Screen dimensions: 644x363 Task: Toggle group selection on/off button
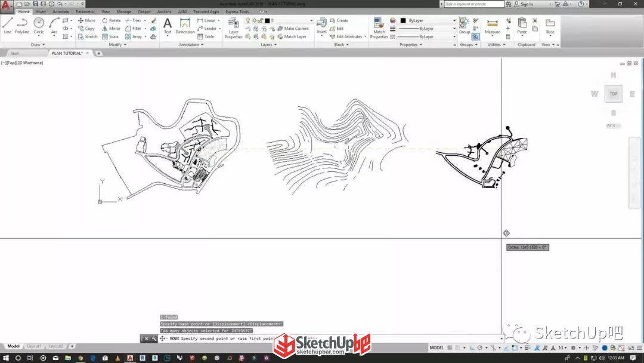pos(475,36)
